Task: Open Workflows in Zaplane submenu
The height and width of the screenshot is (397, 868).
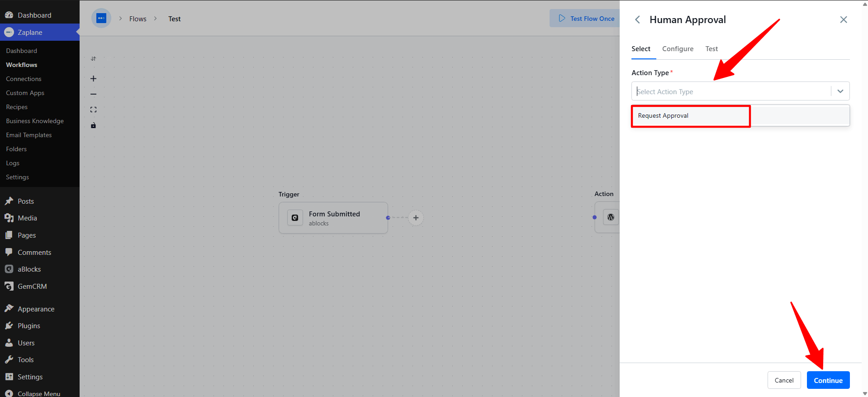Action: tap(22, 65)
